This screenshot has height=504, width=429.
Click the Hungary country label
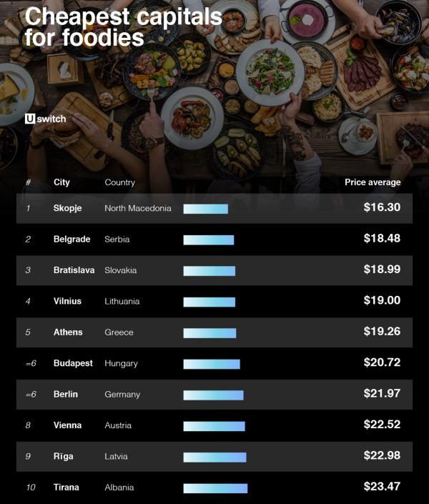coord(121,363)
